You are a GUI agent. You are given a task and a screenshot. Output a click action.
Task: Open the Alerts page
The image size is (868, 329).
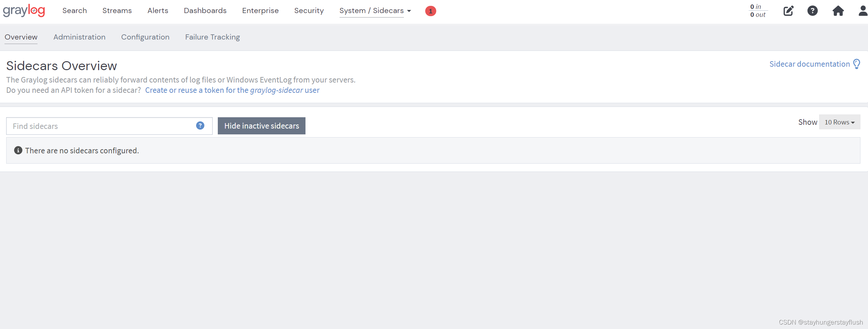(158, 11)
